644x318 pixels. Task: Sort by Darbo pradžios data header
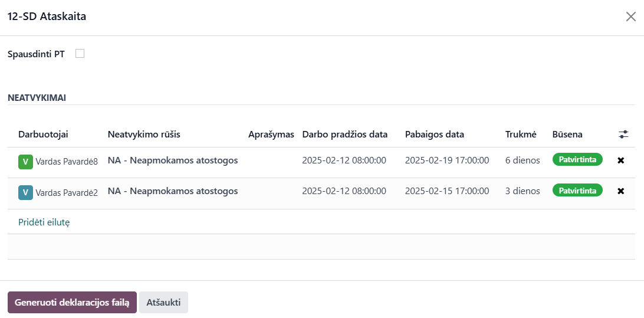(x=345, y=135)
